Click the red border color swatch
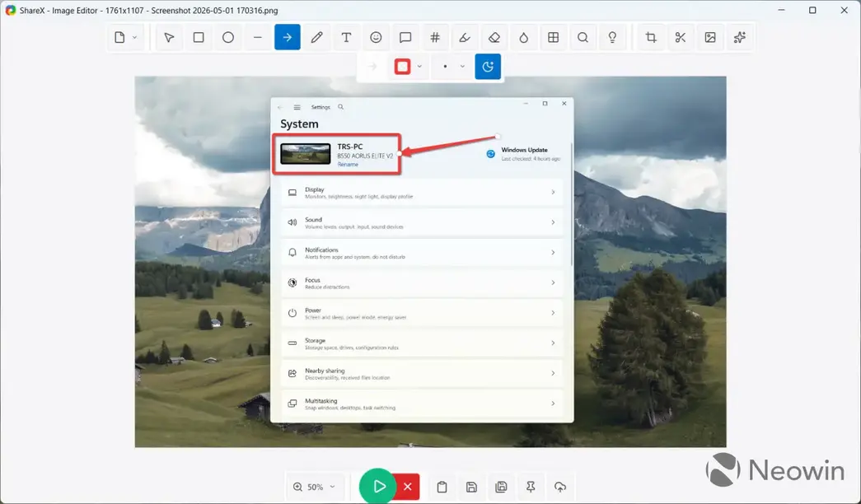861x504 pixels. tap(403, 67)
